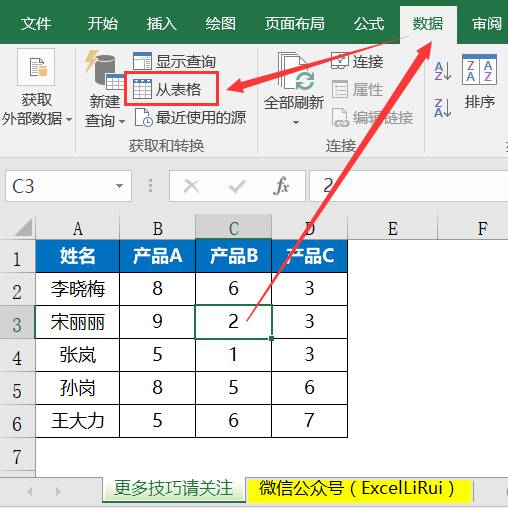This screenshot has height=508, width=508.
Task: Click the 产品B header cell
Action: tap(233, 256)
